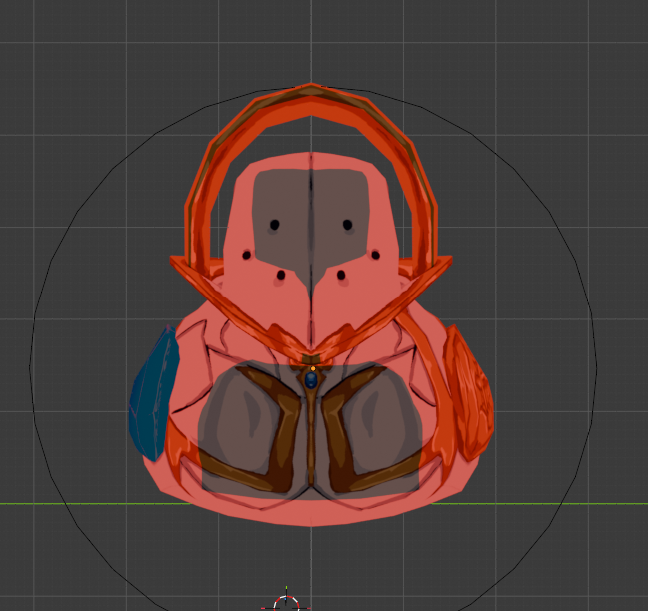Select the orange shoulder pad on the model

[469, 393]
